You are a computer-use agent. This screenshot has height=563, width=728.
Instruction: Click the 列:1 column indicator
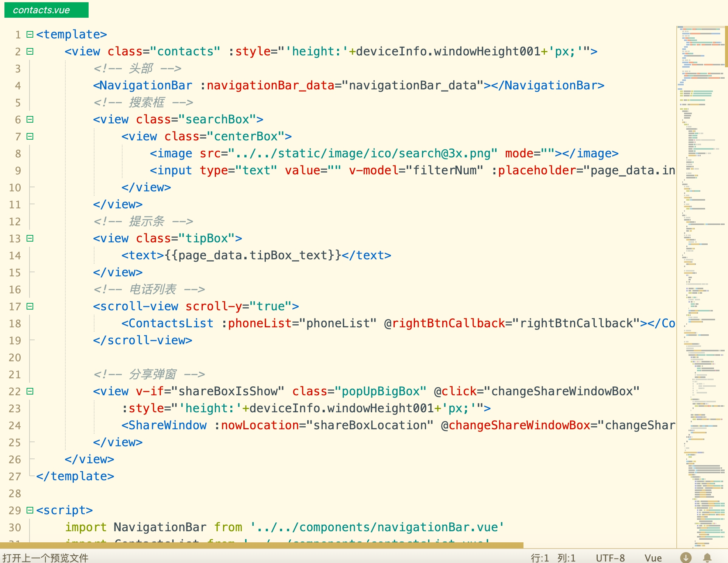point(566,558)
